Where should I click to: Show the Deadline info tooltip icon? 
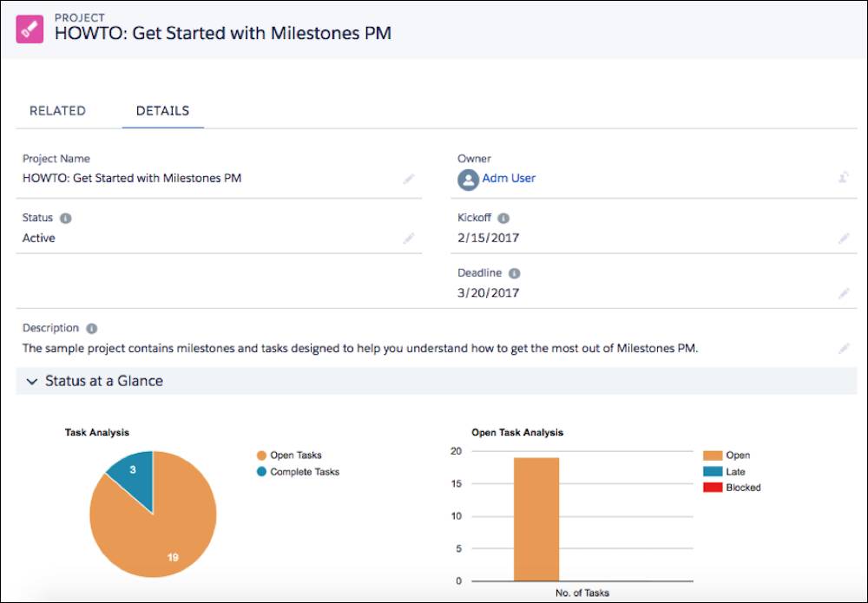pyautogui.click(x=514, y=273)
